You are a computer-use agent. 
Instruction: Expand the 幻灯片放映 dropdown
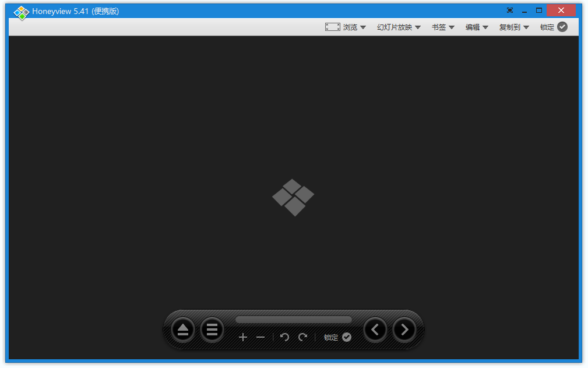click(399, 27)
